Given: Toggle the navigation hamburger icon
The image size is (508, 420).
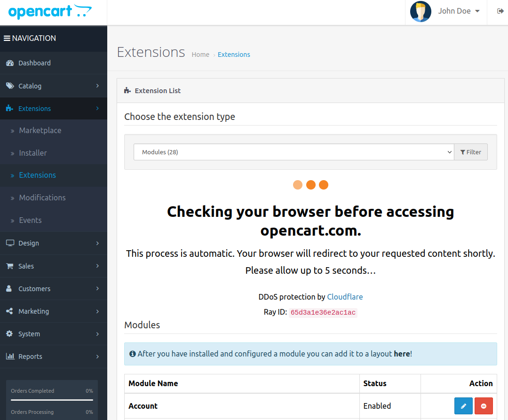Looking at the screenshot, I should point(7,38).
